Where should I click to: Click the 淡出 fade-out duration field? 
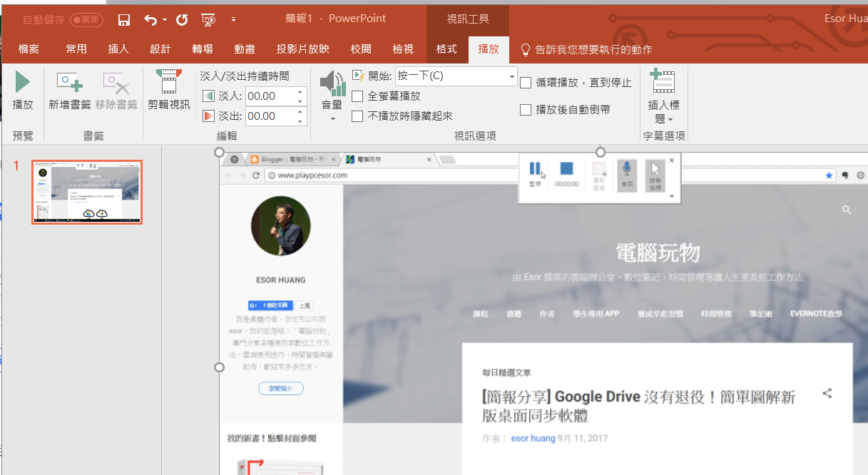pyautogui.click(x=270, y=116)
